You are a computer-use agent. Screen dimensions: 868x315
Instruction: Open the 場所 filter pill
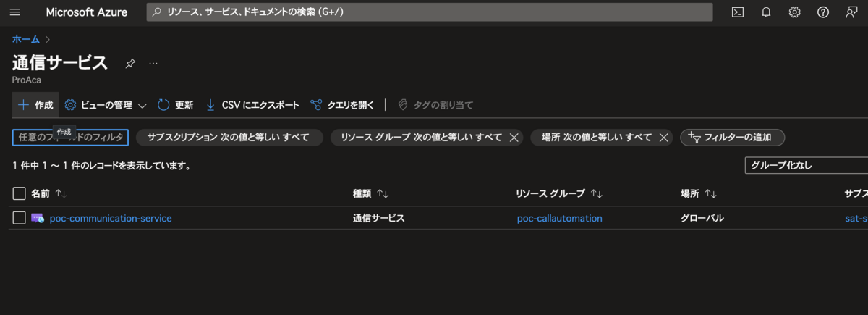pyautogui.click(x=596, y=138)
